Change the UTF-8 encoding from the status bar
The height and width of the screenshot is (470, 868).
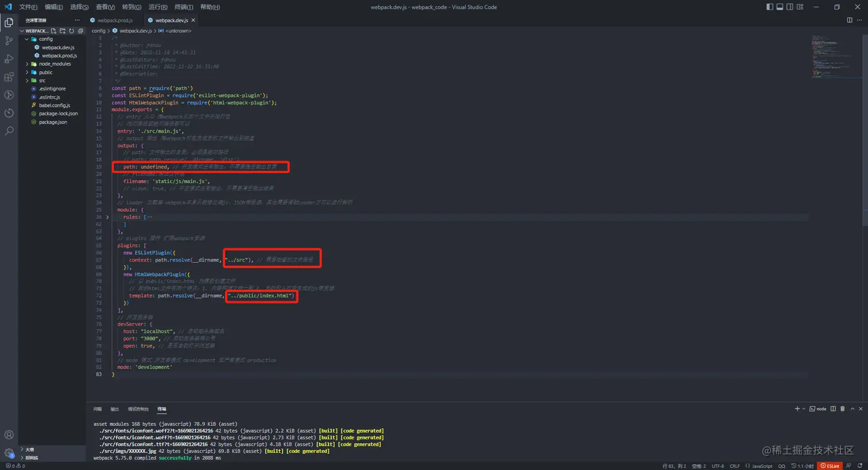pos(718,466)
